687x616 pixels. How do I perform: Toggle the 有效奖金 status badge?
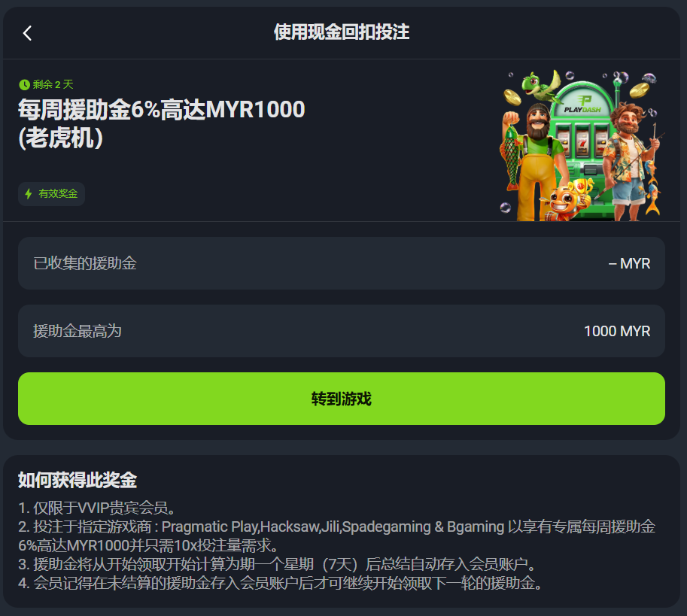[x=51, y=193]
